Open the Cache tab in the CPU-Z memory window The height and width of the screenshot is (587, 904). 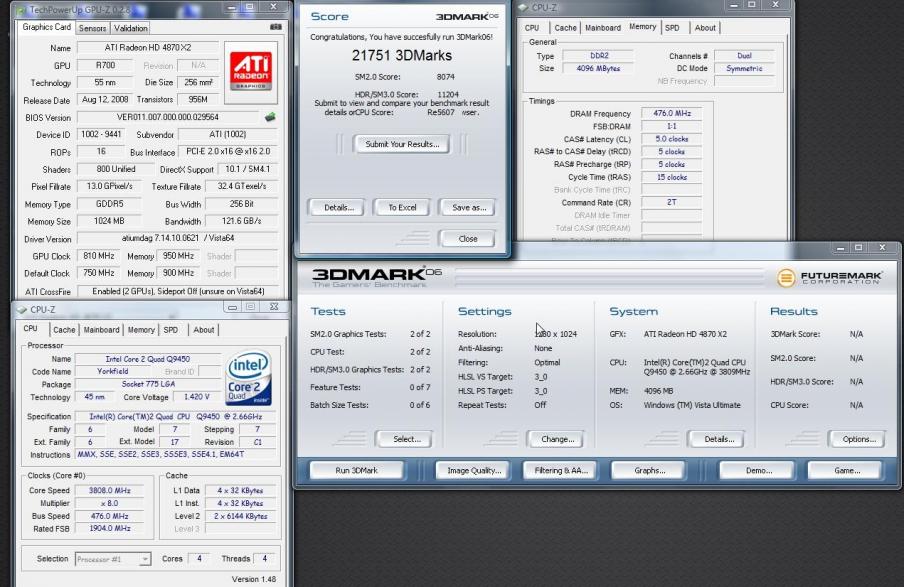click(x=566, y=28)
